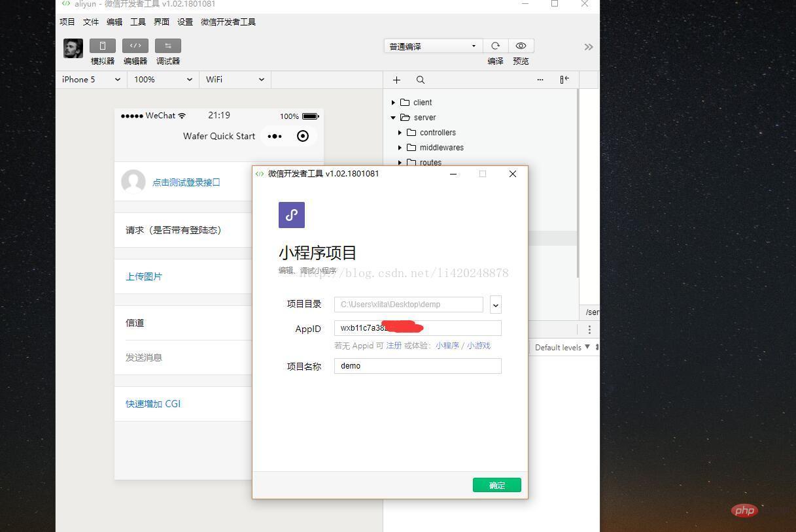The width and height of the screenshot is (796, 532).
Task: Click the file tree more options ellipsis
Action: point(540,80)
